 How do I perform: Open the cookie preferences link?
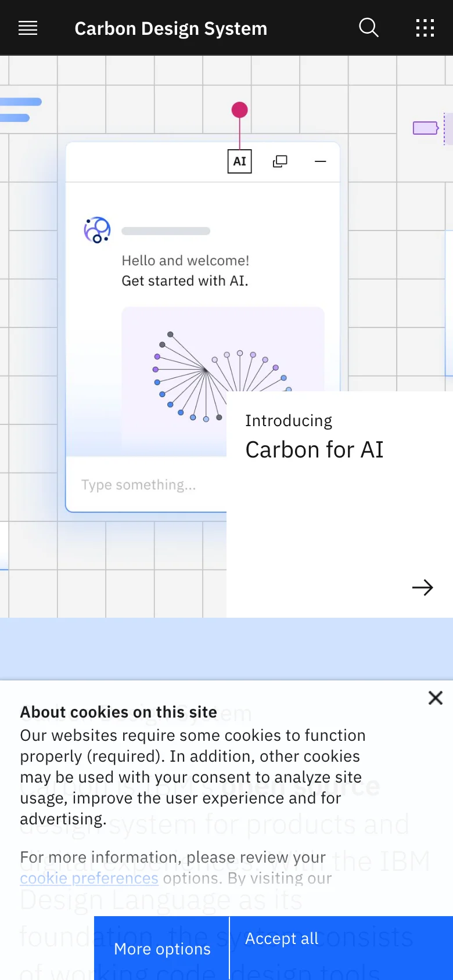tap(88, 878)
